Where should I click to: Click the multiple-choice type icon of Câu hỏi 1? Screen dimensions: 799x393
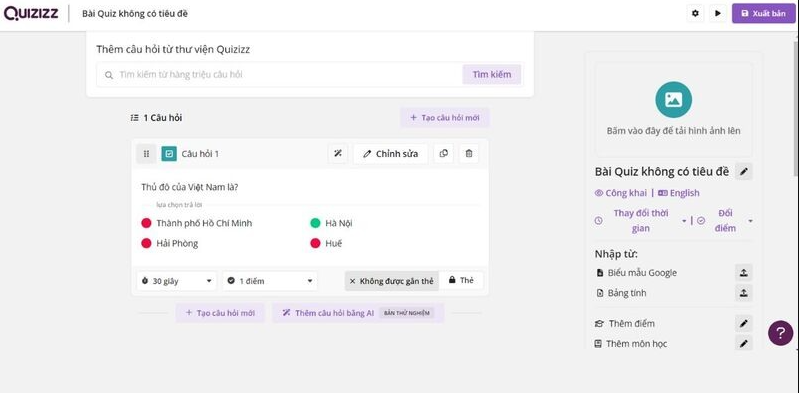169,153
